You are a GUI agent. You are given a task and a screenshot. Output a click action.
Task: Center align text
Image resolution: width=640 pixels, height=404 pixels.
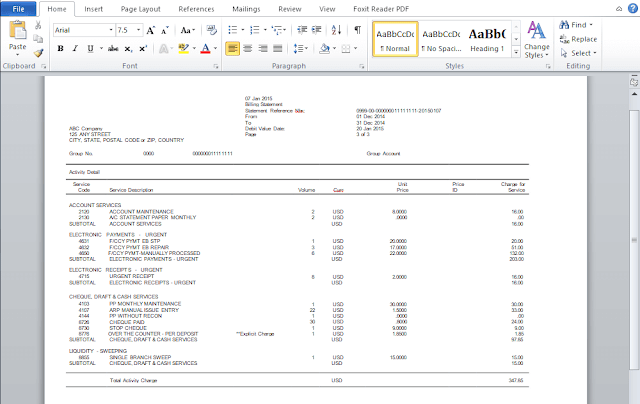coord(247,49)
